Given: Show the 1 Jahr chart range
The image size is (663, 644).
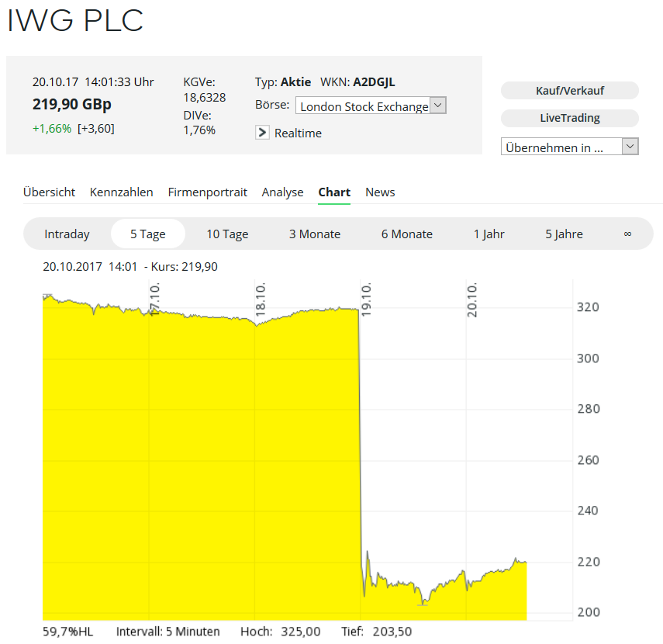Looking at the screenshot, I should click(489, 234).
